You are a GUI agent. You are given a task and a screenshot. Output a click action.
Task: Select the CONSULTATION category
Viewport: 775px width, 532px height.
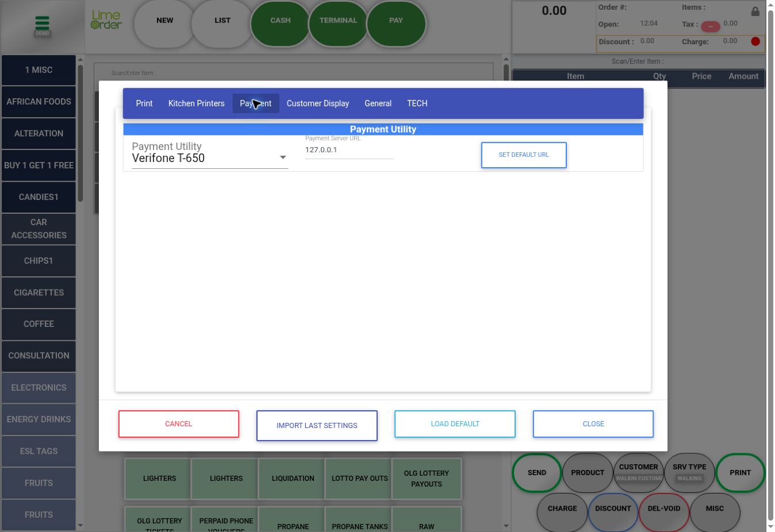click(x=39, y=356)
